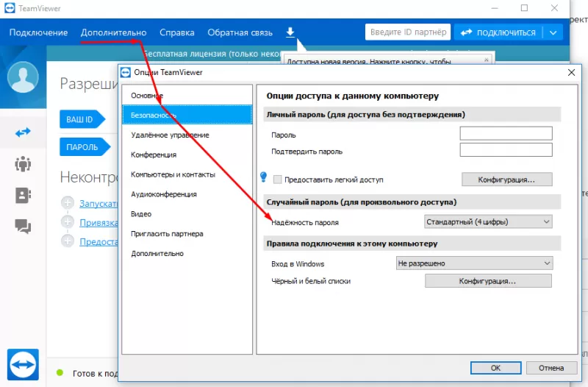This screenshot has width=588, height=387.
Task: Select Пригласить партнера category
Action: coord(187,233)
